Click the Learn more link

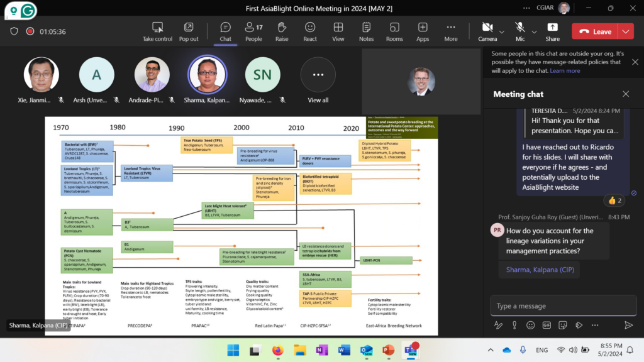point(565,71)
